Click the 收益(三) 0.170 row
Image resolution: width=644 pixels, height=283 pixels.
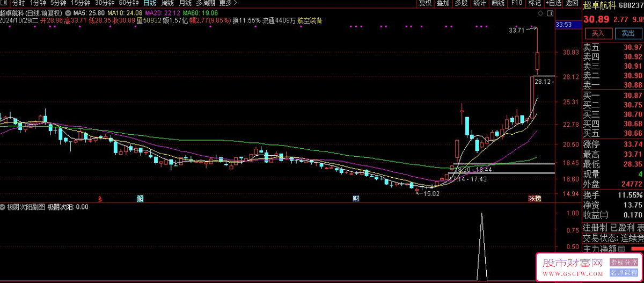(x=613, y=215)
